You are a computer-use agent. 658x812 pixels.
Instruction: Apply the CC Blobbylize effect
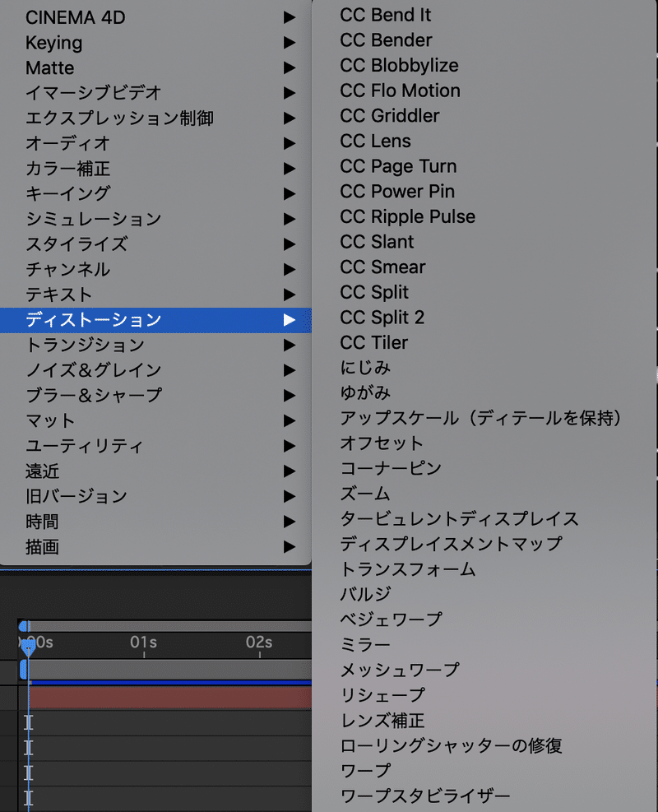pyautogui.click(x=484, y=65)
